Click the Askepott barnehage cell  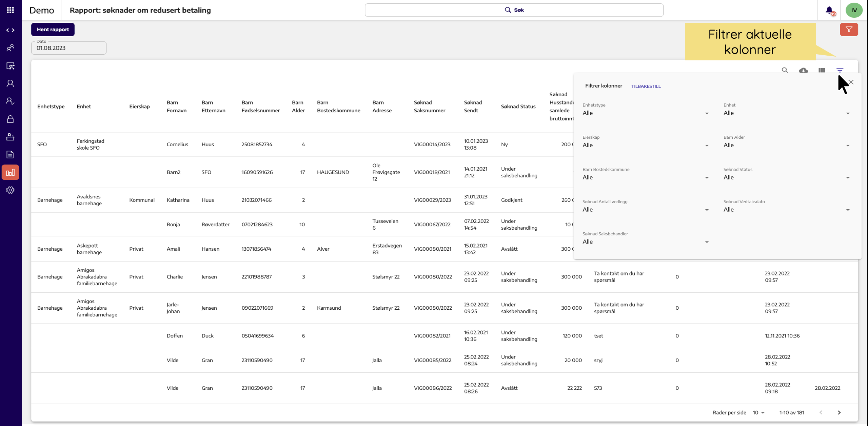coord(89,249)
